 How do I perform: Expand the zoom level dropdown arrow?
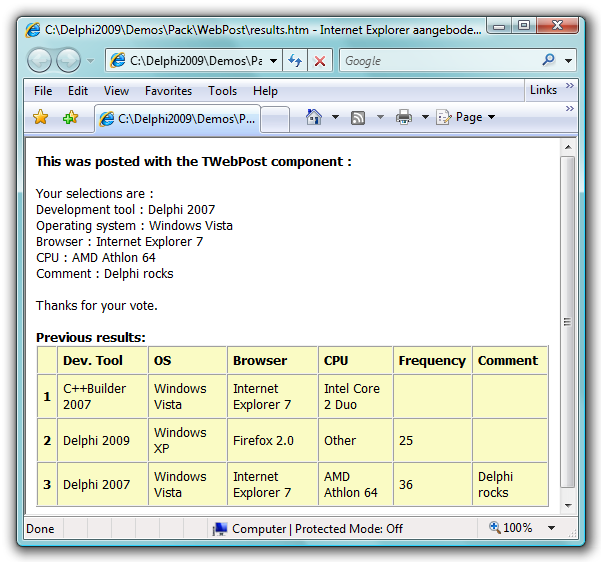(551, 528)
